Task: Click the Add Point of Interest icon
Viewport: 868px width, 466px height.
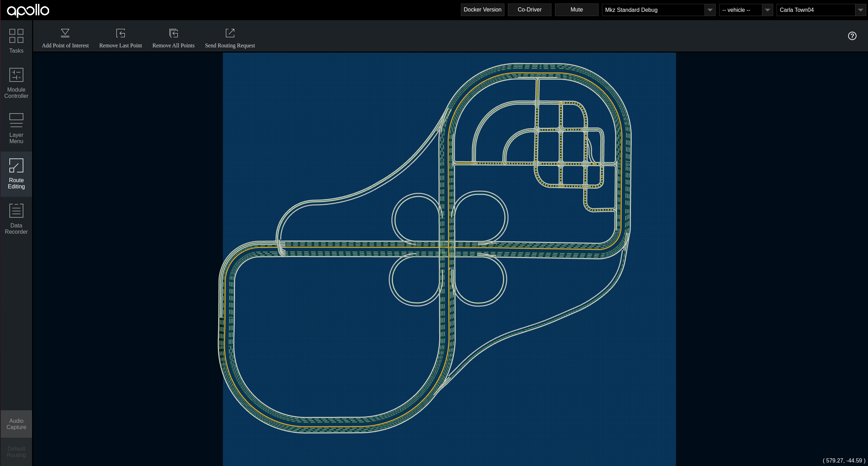Action: [x=65, y=33]
